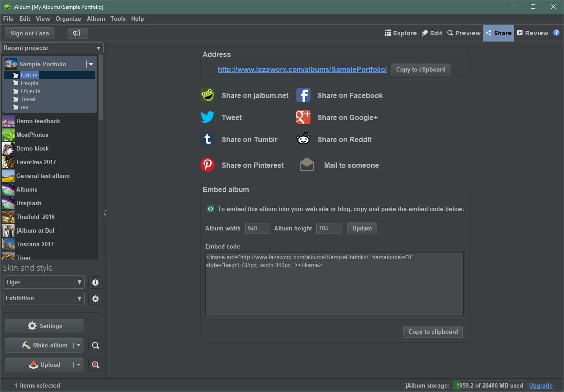Click the Twitter bird icon

coord(208,117)
